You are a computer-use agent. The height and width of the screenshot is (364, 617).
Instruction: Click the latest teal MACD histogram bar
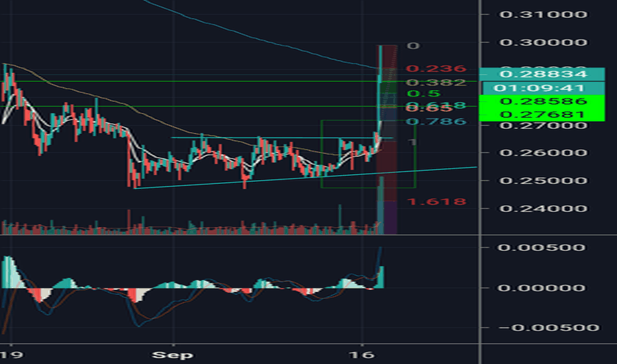point(381,277)
